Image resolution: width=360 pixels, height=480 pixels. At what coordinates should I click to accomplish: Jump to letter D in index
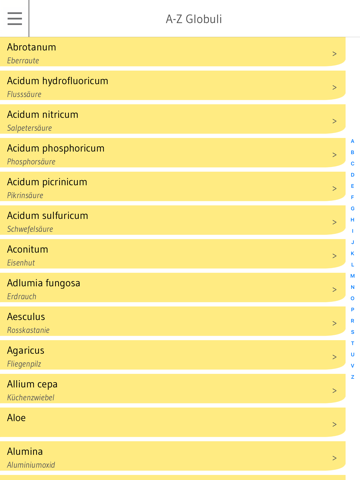pyautogui.click(x=352, y=175)
